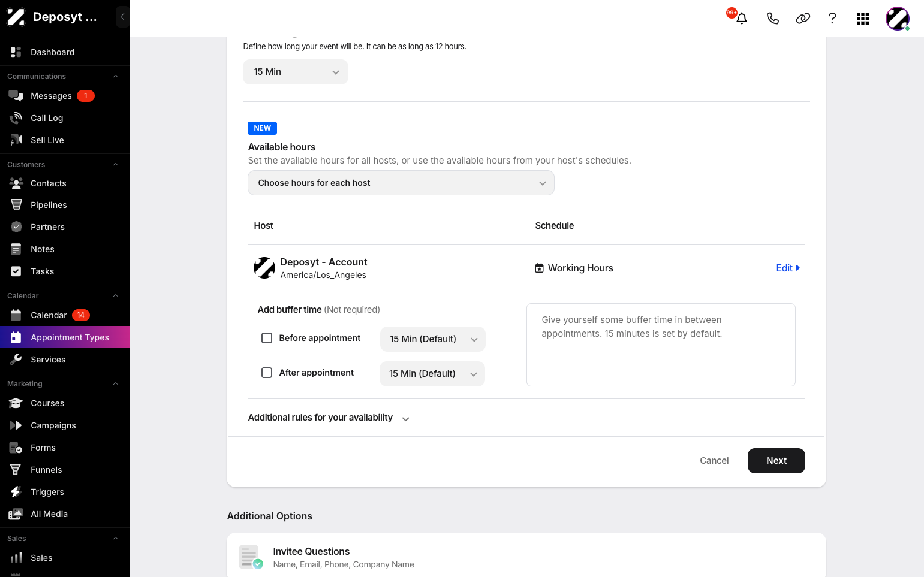Viewport: 924px width, 577px height.
Task: Collapse the Customers sidebar section
Action: pos(116,165)
